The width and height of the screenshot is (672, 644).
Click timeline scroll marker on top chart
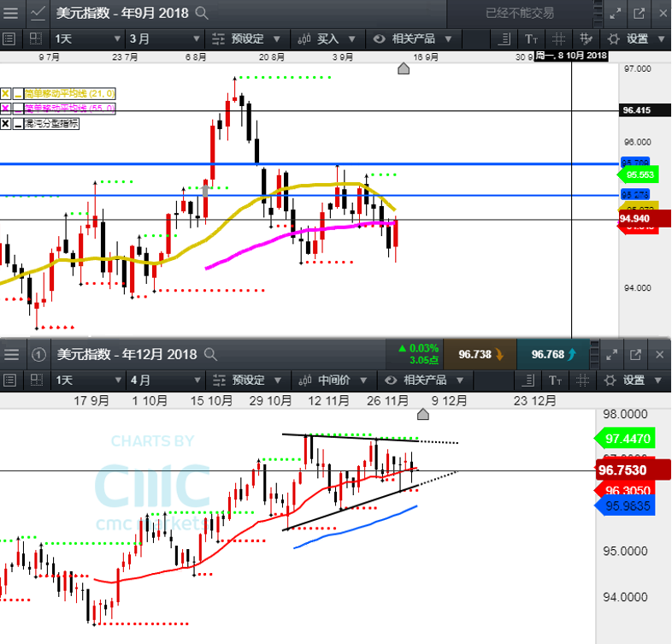pyautogui.click(x=404, y=68)
